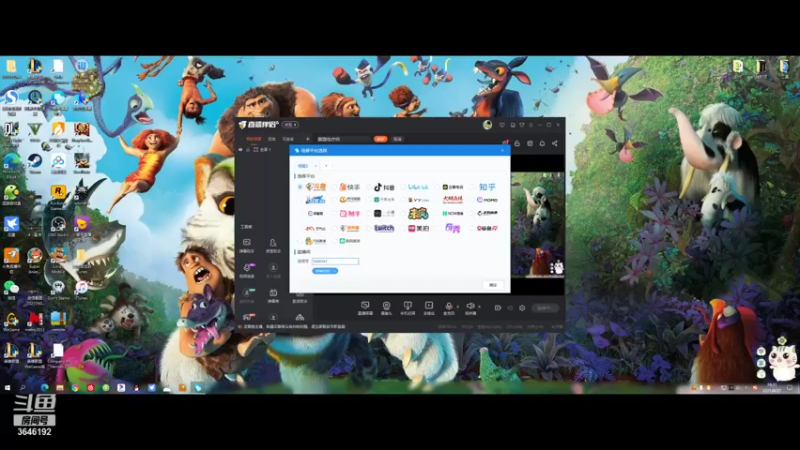
Task: Select the Douyin TikTok platform radio button
Action: coord(369,187)
